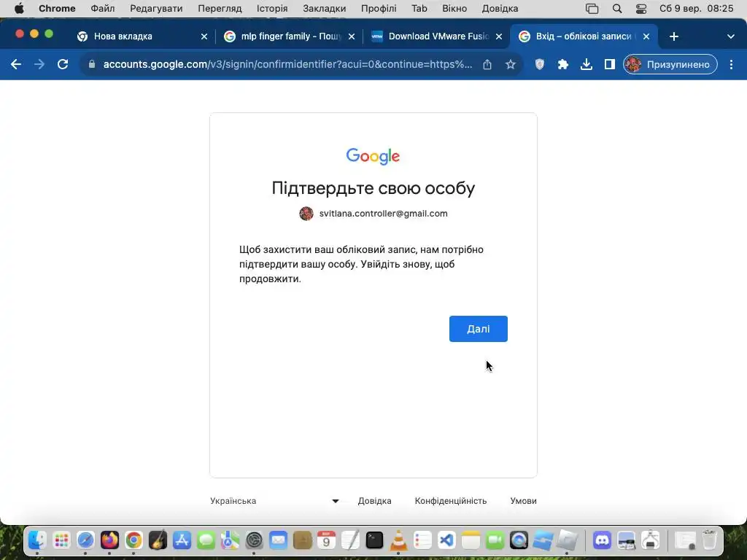Click the shield extension icon in toolbar
Screen dimensions: 747x560
tap(539, 64)
